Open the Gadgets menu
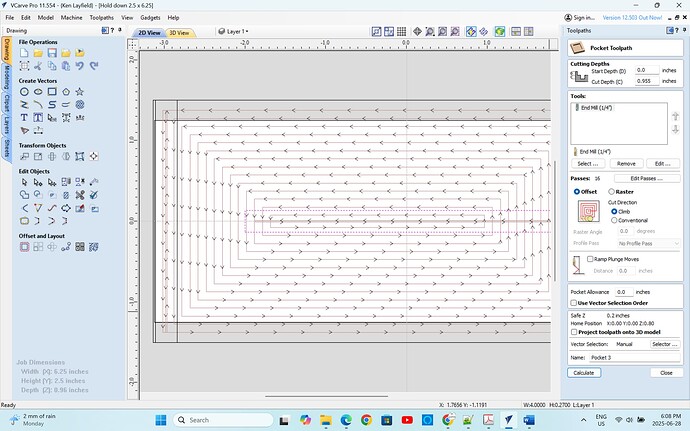The width and height of the screenshot is (690, 431). point(150,18)
